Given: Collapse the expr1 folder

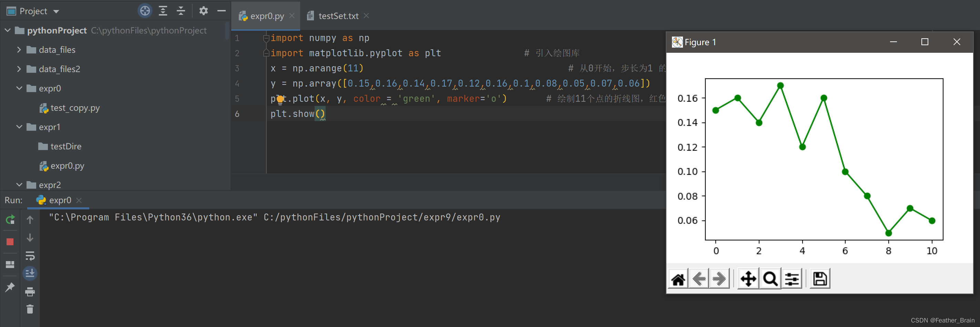Looking at the screenshot, I should pos(19,127).
